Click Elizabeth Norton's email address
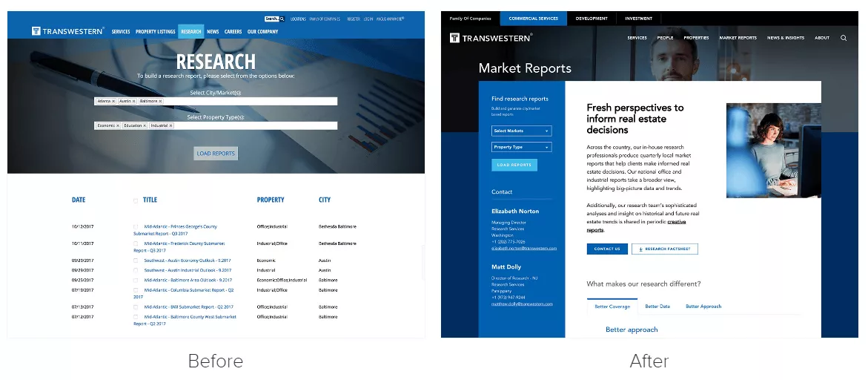This screenshot has width=868, height=380. pyautogui.click(x=524, y=248)
